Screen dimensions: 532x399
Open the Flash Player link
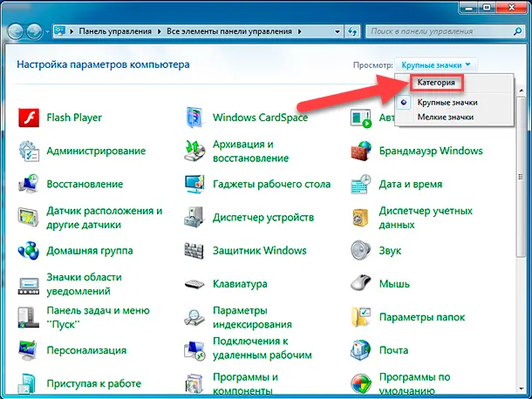pyautogui.click(x=74, y=118)
